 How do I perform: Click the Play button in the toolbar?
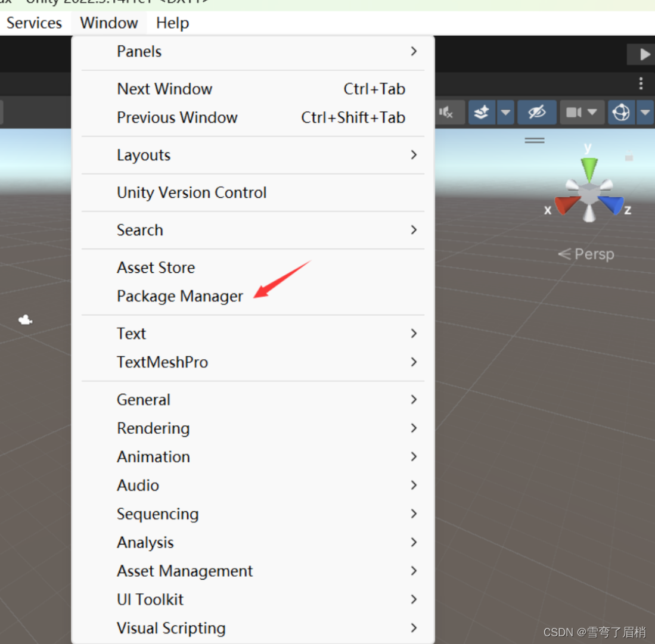644,54
